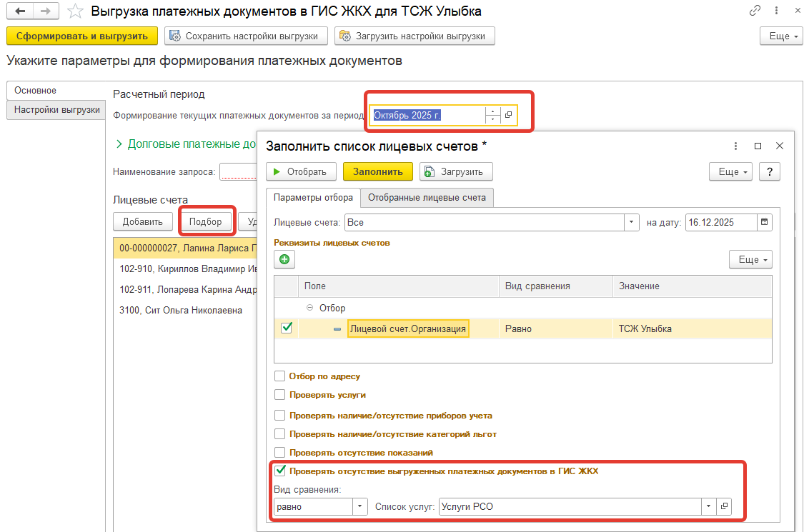Open Список услуг dropdown with Услуги РСО
Screen dimensions: 804x532
point(708,506)
